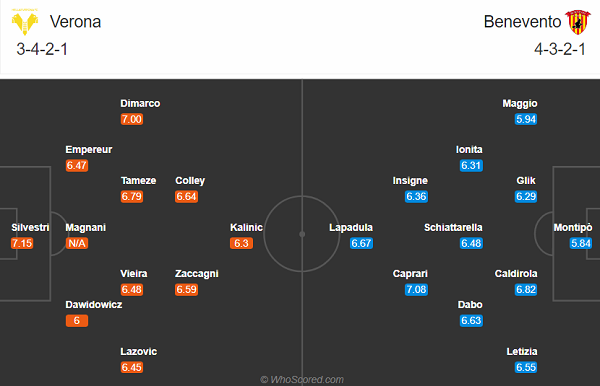This screenshot has width=600, height=386.
Task: Select the Zaccagni player name
Action: click(x=197, y=274)
